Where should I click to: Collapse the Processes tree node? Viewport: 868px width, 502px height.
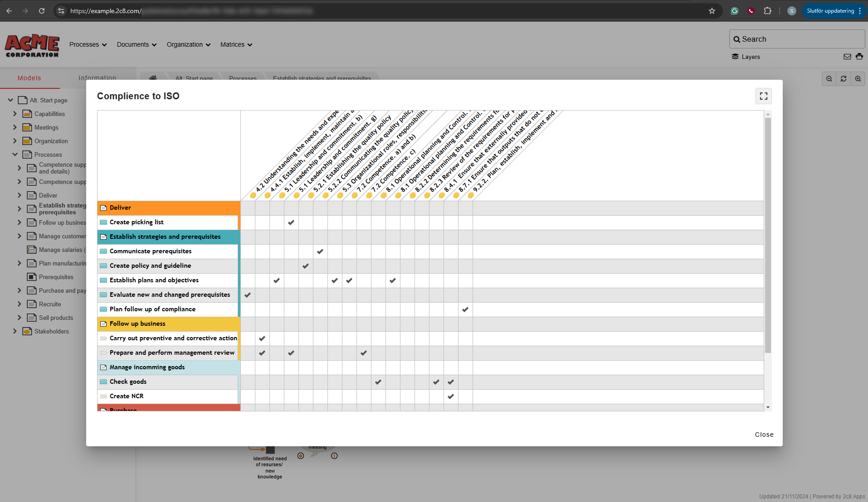tap(15, 154)
